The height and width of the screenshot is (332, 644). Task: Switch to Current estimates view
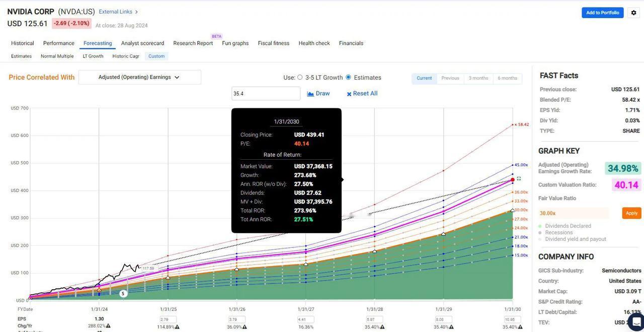tap(424, 78)
